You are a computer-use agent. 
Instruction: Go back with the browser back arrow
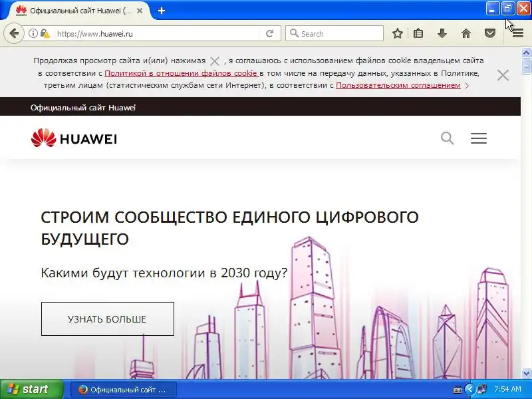[x=14, y=33]
